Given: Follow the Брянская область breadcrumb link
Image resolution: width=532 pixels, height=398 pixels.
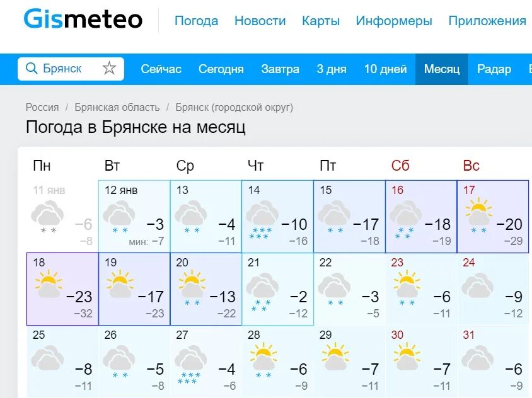Looking at the screenshot, I should click(117, 108).
